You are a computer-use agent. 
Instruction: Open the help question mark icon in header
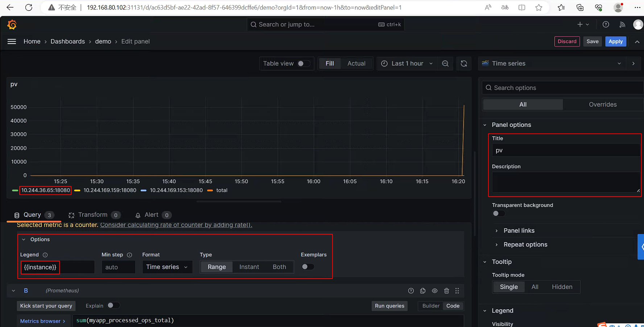pos(606,24)
